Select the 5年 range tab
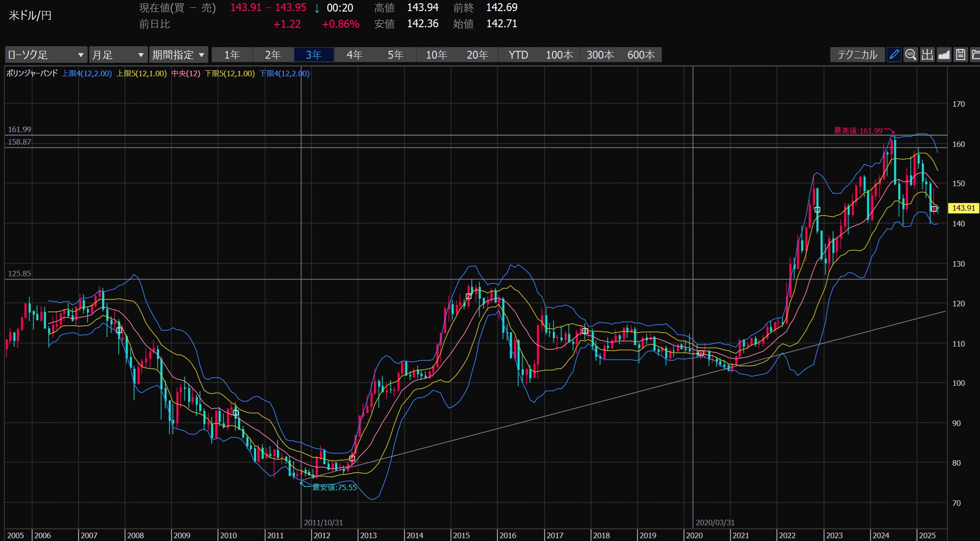Image resolution: width=980 pixels, height=541 pixels. pyautogui.click(x=395, y=55)
